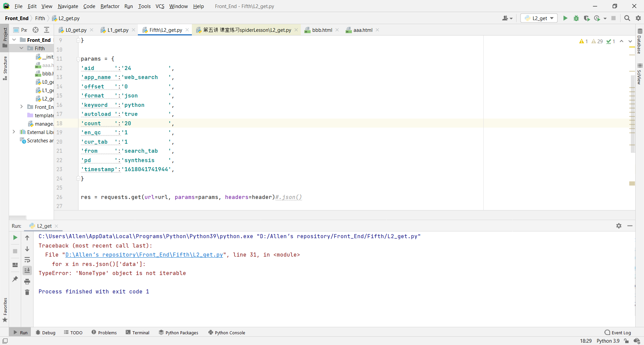Image resolution: width=644 pixels, height=345 pixels.
Task: Open the L2_get run configuration dropdown
Action: click(x=552, y=18)
